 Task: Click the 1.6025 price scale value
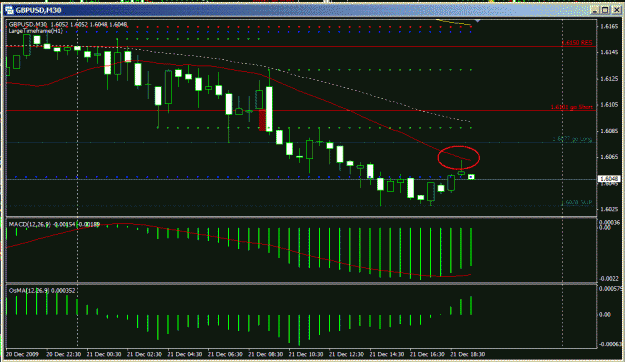[x=609, y=209]
